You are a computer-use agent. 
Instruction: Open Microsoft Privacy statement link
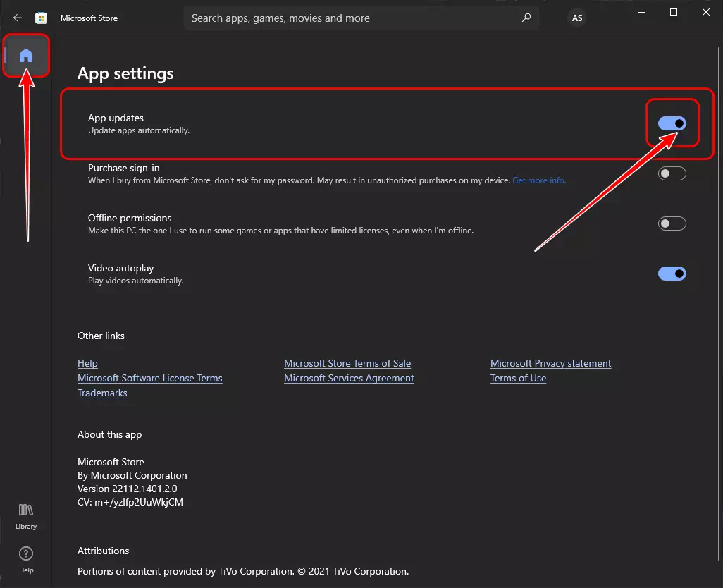click(x=550, y=363)
